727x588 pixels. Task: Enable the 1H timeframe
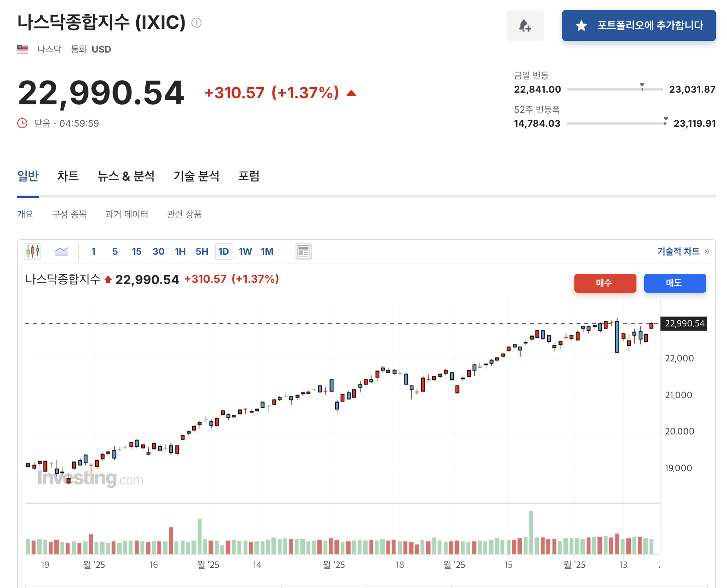click(180, 251)
